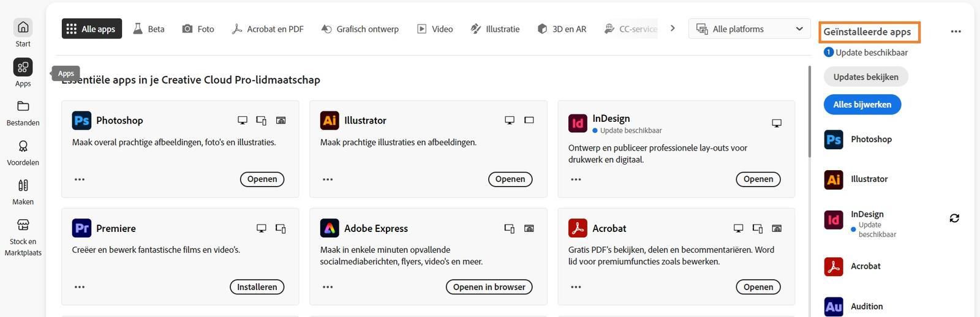Select Illustrator in Geïnstalleerde apps list

[x=856, y=179]
